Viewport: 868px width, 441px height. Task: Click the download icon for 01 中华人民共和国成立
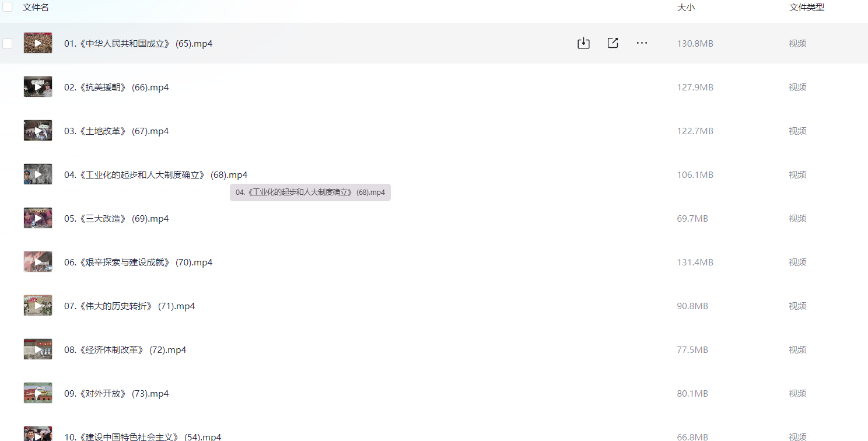pyautogui.click(x=583, y=43)
